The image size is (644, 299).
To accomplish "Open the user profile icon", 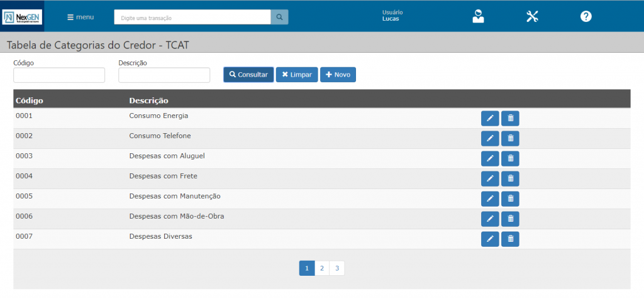I will [x=479, y=17].
